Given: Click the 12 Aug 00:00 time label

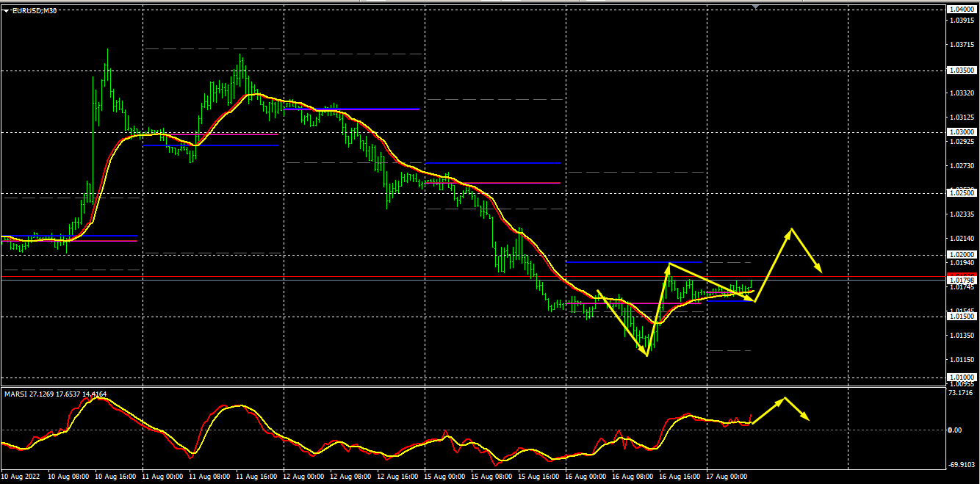Looking at the screenshot, I should pos(304,477).
